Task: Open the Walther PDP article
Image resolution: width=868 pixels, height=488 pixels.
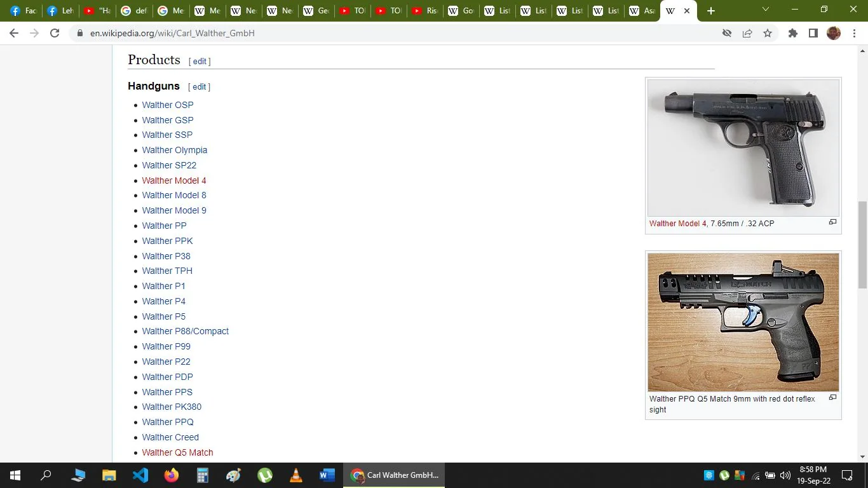Action: (168, 377)
